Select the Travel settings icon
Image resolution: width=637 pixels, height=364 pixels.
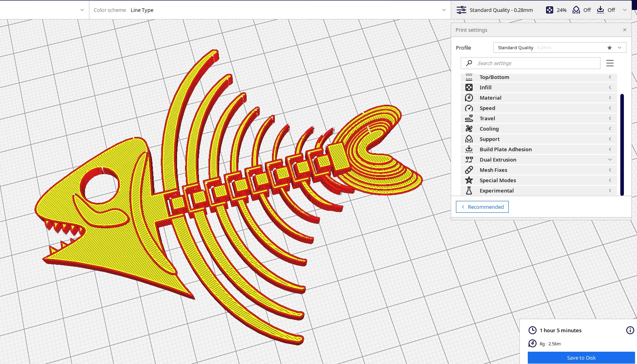[469, 118]
